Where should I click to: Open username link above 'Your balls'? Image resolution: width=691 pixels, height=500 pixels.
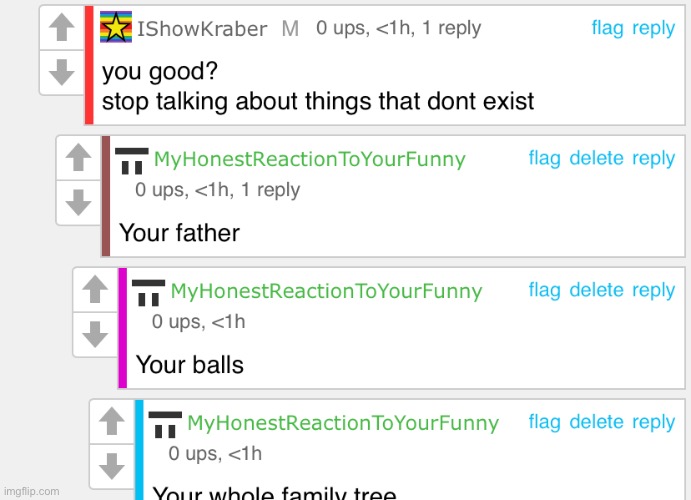(326, 292)
